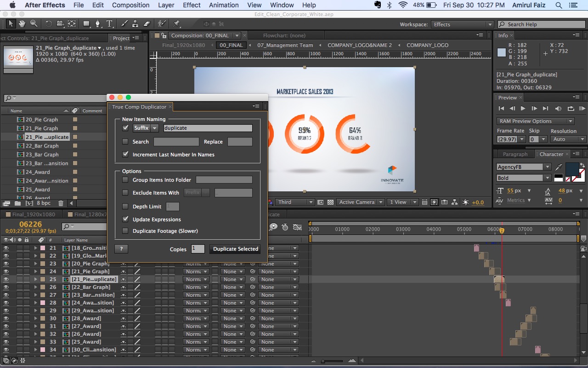
Task: Open the Resolution Auto dropdown
Action: (568, 139)
